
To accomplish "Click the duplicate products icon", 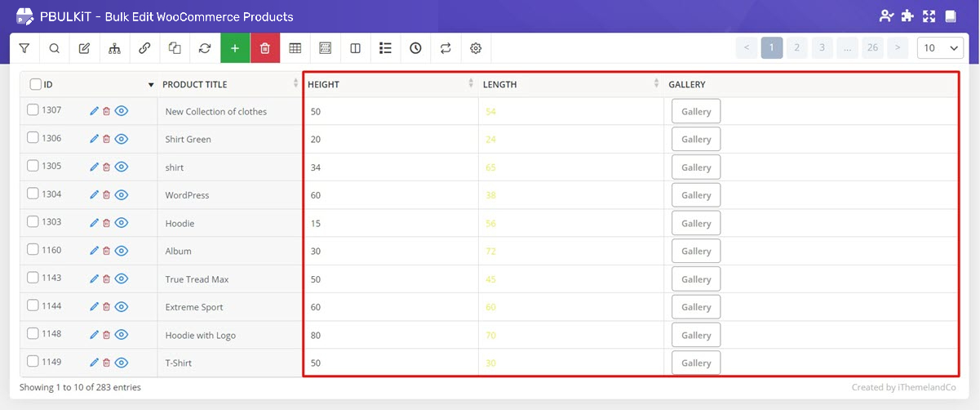I will coord(175,48).
